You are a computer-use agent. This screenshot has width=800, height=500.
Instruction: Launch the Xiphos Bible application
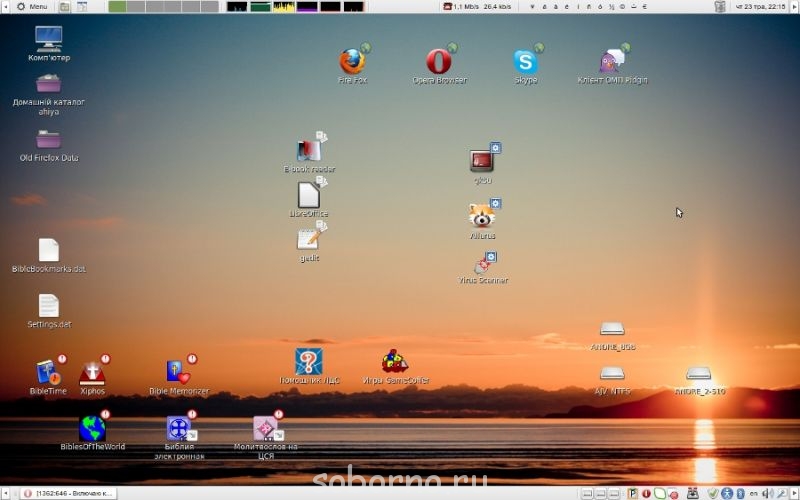pyautogui.click(x=92, y=373)
